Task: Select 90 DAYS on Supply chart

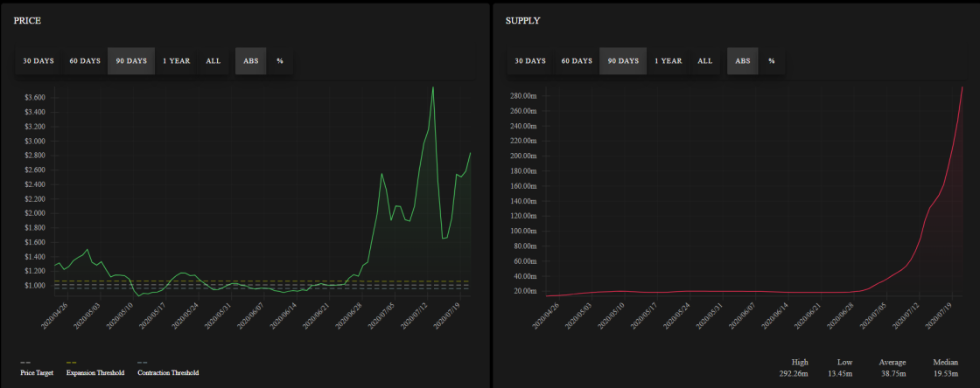Action: pos(623,61)
